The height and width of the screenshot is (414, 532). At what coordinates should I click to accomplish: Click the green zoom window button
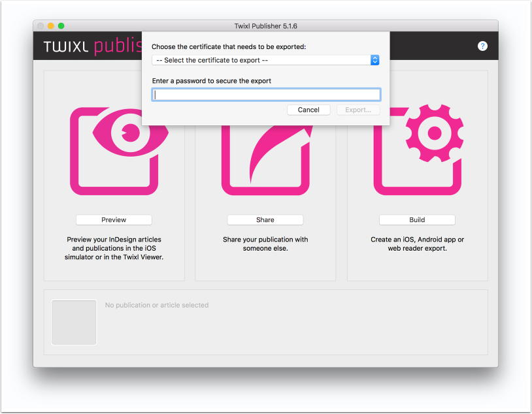pos(61,25)
